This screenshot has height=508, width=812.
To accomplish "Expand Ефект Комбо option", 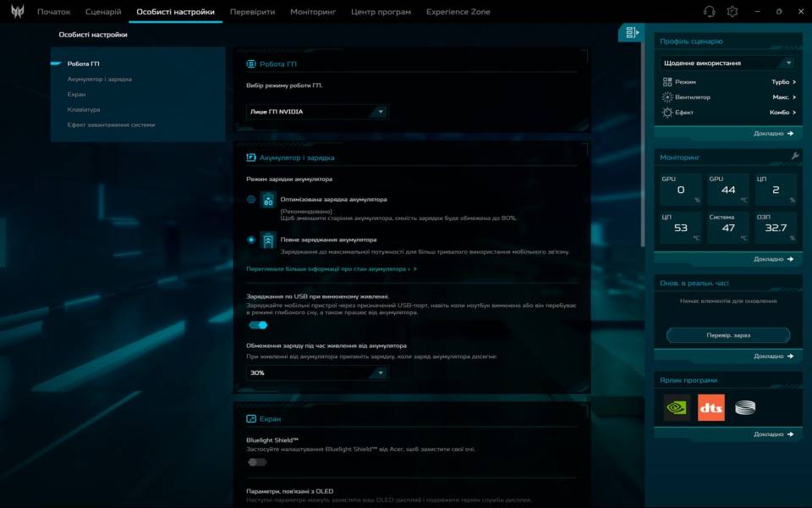I will (782, 112).
